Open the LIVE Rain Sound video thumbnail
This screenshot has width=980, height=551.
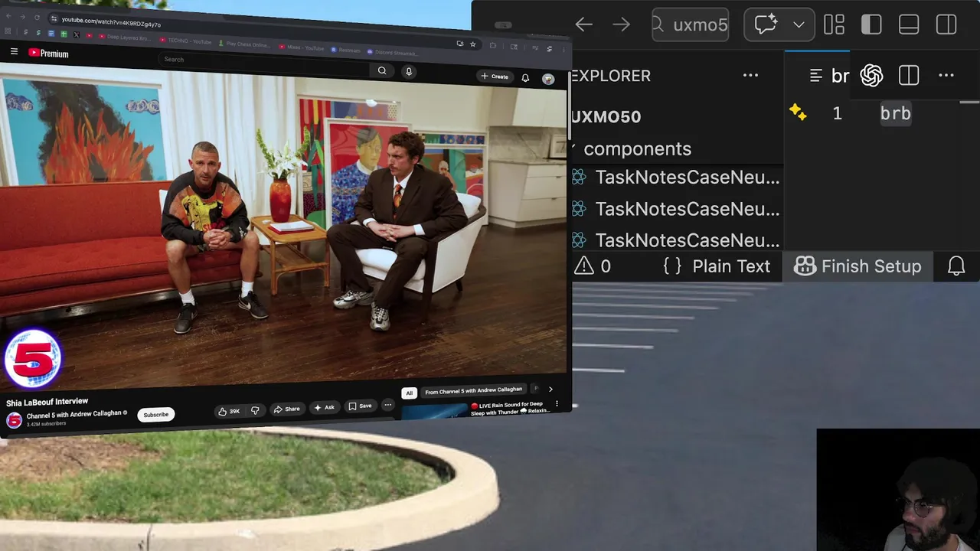click(x=433, y=412)
